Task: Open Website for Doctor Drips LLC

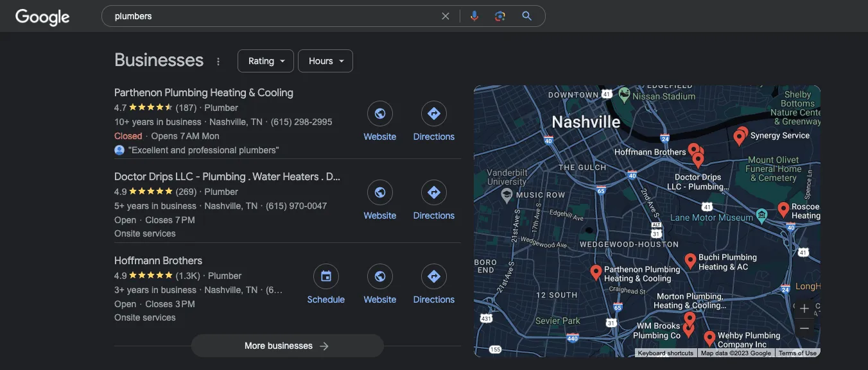Action: click(x=379, y=192)
